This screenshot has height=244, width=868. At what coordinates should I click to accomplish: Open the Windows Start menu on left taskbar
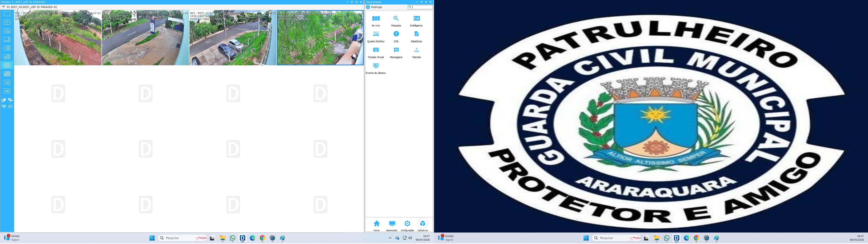152,238
